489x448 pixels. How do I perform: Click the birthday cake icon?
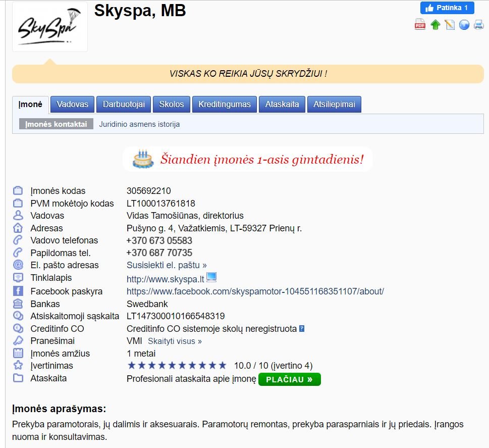click(x=143, y=159)
